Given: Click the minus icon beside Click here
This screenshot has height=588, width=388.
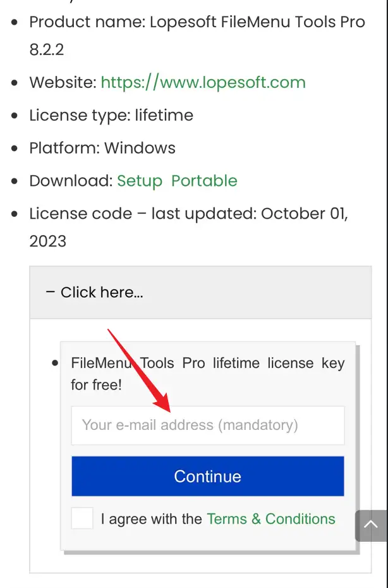Looking at the screenshot, I should point(51,292).
